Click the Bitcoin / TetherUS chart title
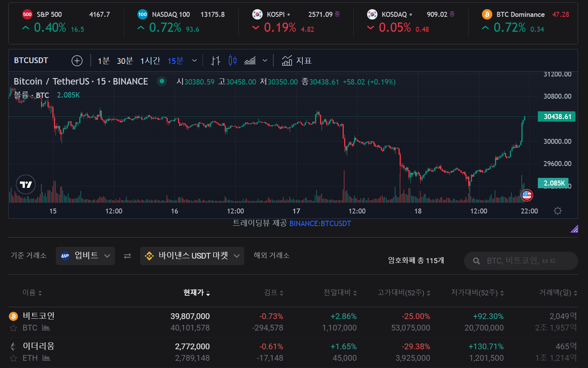 click(x=81, y=81)
